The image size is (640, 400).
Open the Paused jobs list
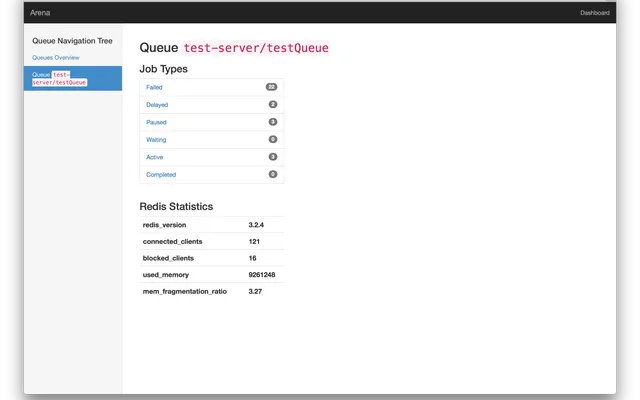pos(156,122)
